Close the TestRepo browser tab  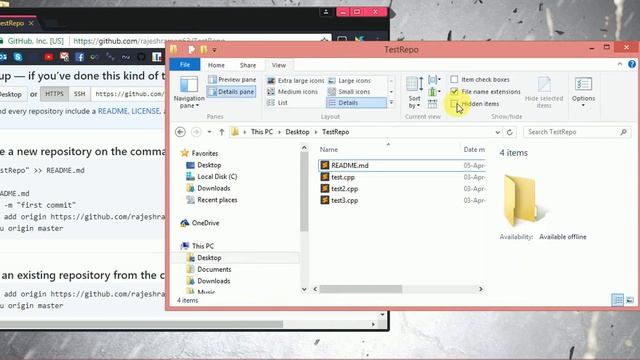pyautogui.click(x=31, y=23)
